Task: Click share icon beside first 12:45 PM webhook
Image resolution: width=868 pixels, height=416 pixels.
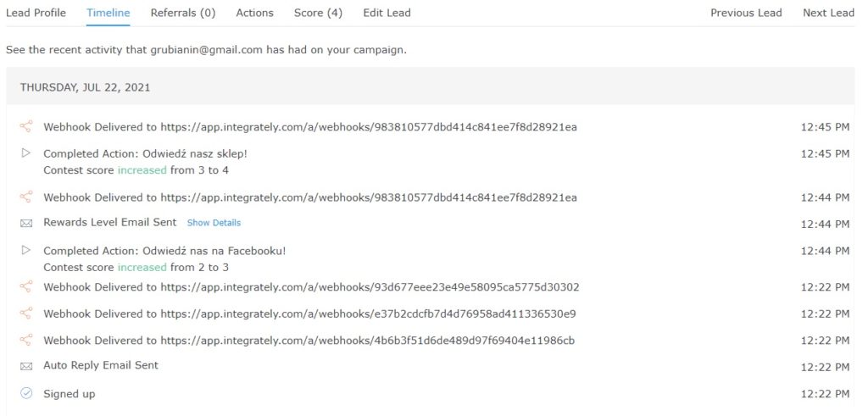Action: tap(26, 127)
